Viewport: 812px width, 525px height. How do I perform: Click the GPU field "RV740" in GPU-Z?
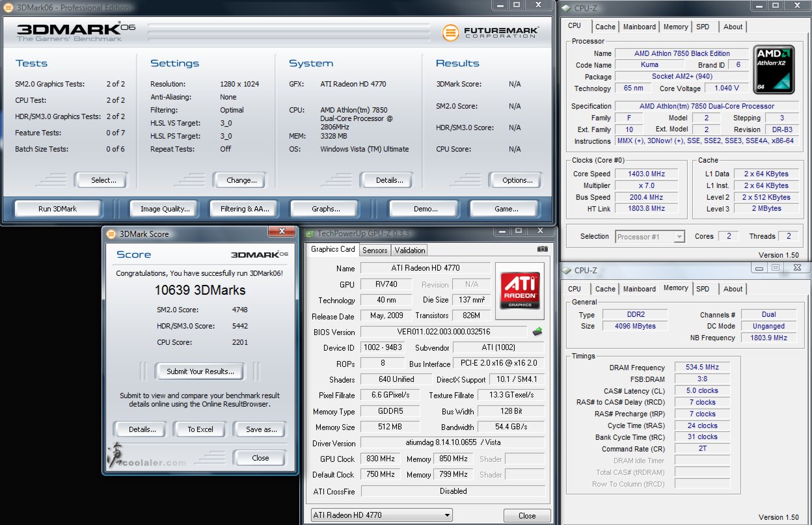(x=386, y=284)
